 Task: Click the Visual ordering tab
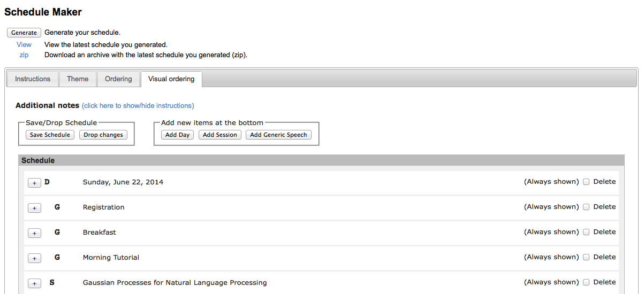pyautogui.click(x=171, y=79)
